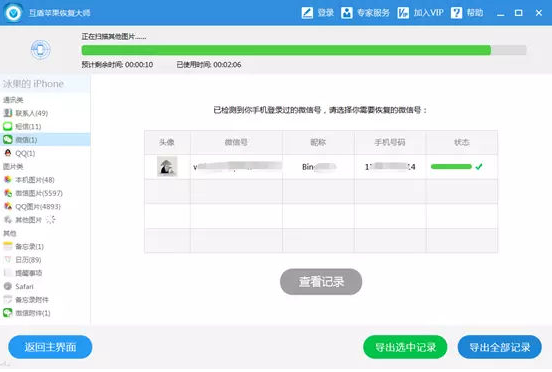Click elapsed time 00:02:06 text

[209, 65]
